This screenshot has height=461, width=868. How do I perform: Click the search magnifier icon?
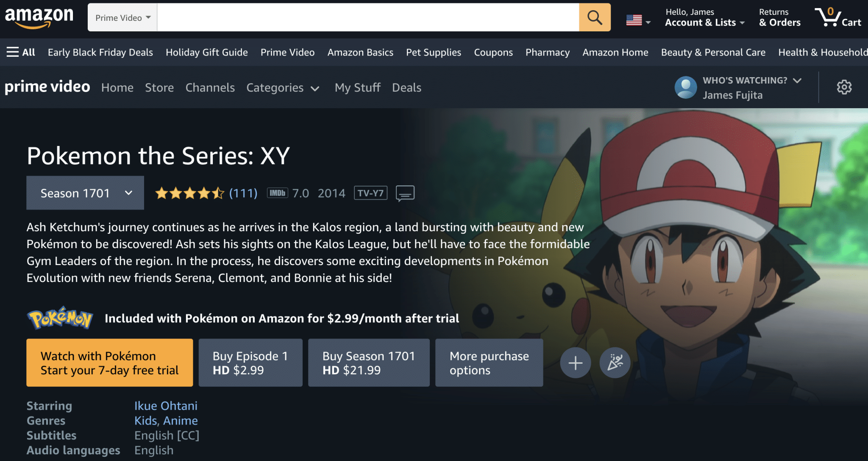[x=594, y=17]
